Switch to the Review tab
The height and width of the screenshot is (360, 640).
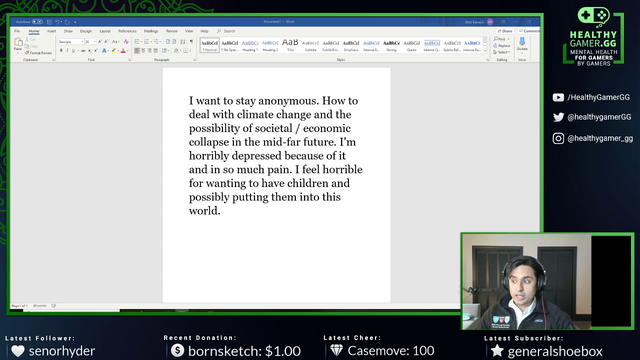[171, 31]
